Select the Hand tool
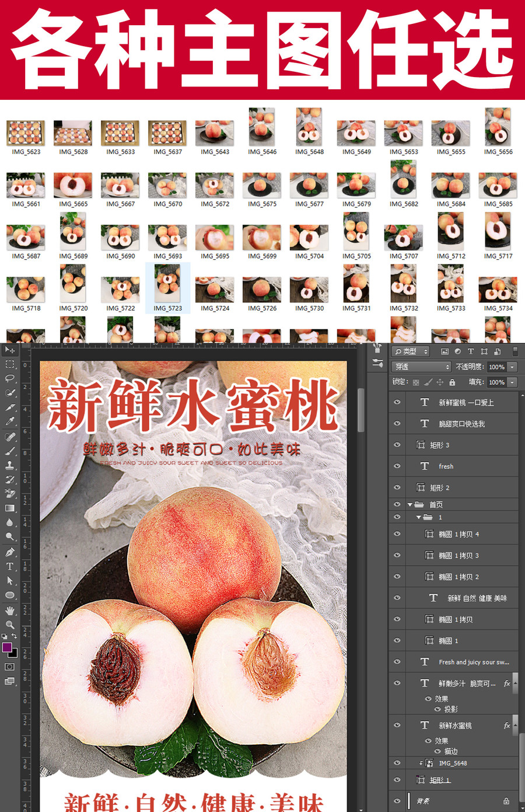 10,611
